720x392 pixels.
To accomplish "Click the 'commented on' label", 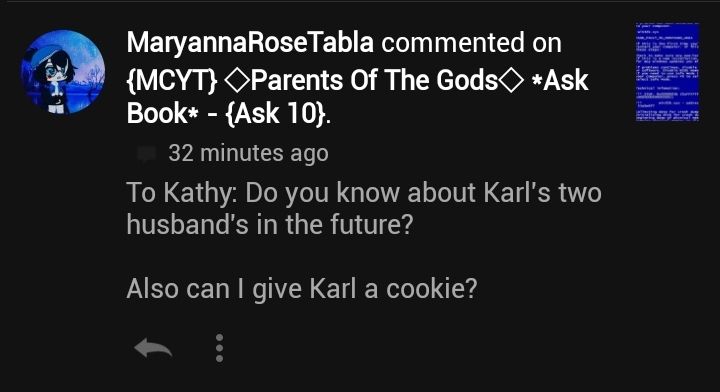I will 472,43.
